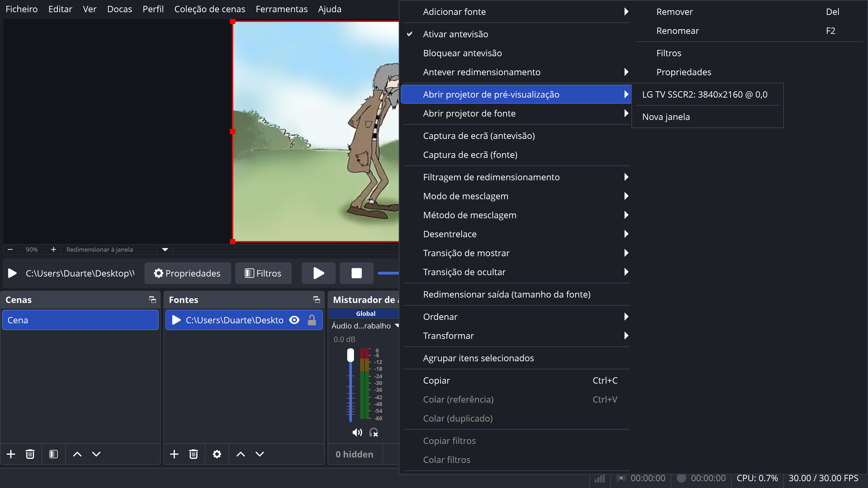Move source down with Fontes down arrow
Viewport: 868px width, 488px height.
coord(260,454)
